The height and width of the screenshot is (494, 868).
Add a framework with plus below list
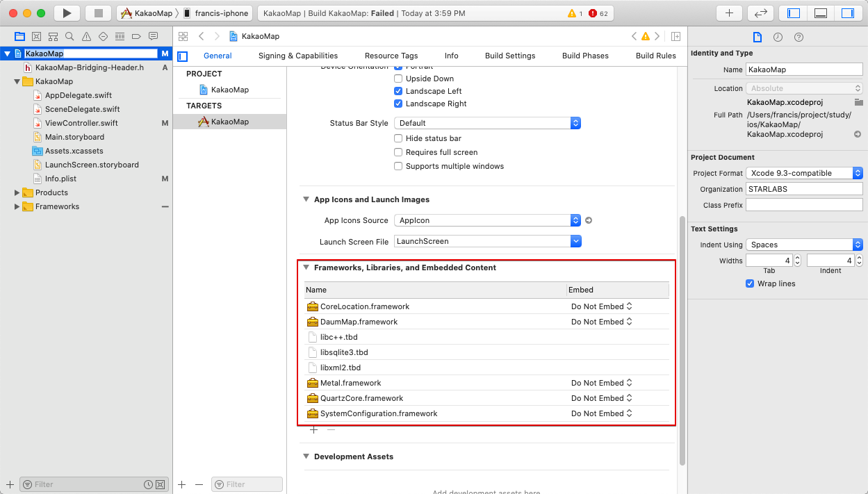[x=314, y=430]
